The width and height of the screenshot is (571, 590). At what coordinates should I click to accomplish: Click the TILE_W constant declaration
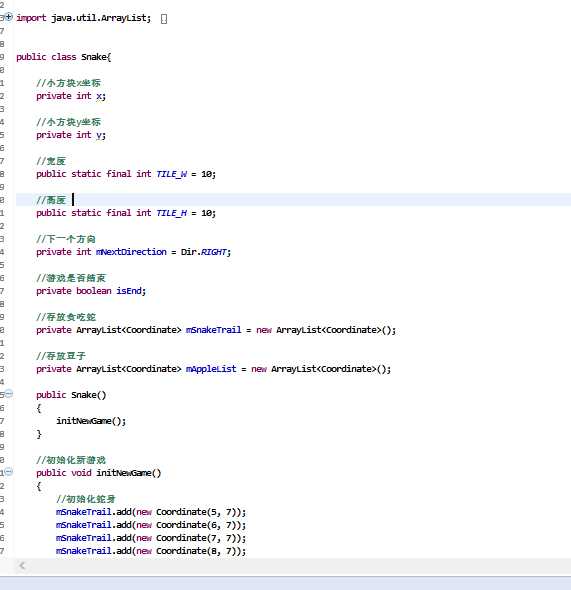click(126, 174)
